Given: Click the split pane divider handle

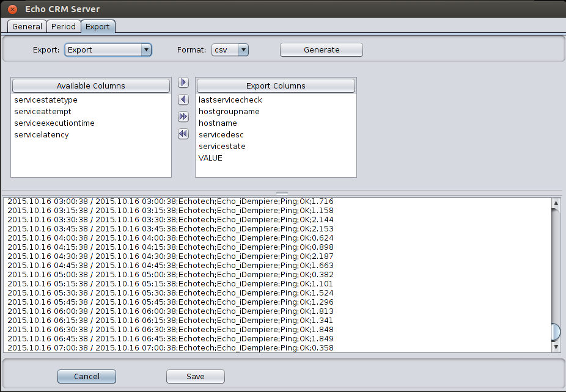Looking at the screenshot, I should pyautogui.click(x=282, y=192).
